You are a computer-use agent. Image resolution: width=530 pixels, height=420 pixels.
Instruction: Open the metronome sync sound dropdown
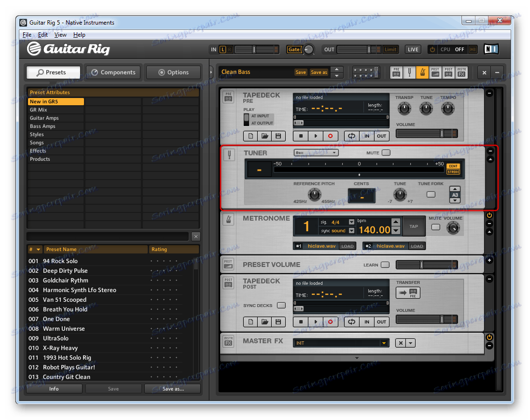pyautogui.click(x=351, y=231)
